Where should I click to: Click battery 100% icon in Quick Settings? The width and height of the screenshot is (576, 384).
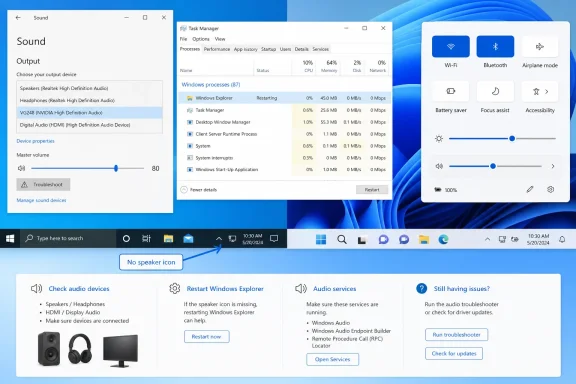pyautogui.click(x=438, y=190)
